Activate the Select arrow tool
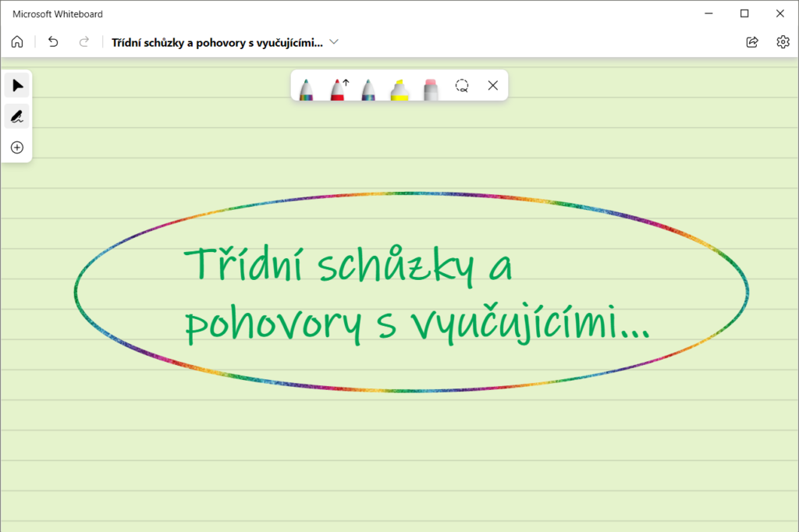This screenshot has height=532, width=799. point(17,85)
